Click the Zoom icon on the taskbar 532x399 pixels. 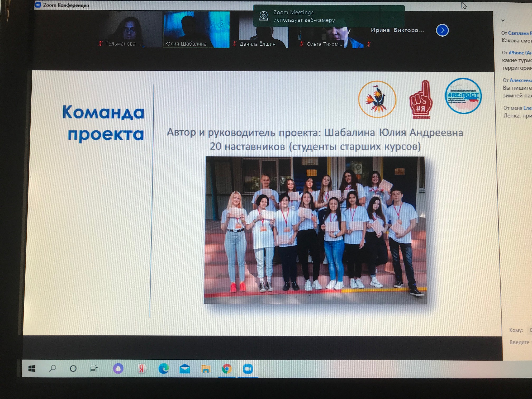tap(248, 369)
